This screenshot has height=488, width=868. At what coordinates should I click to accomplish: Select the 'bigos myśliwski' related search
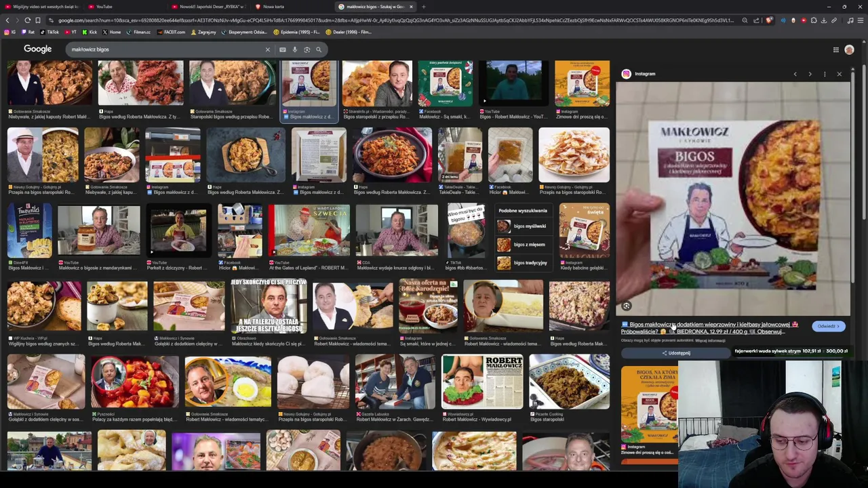click(522, 226)
